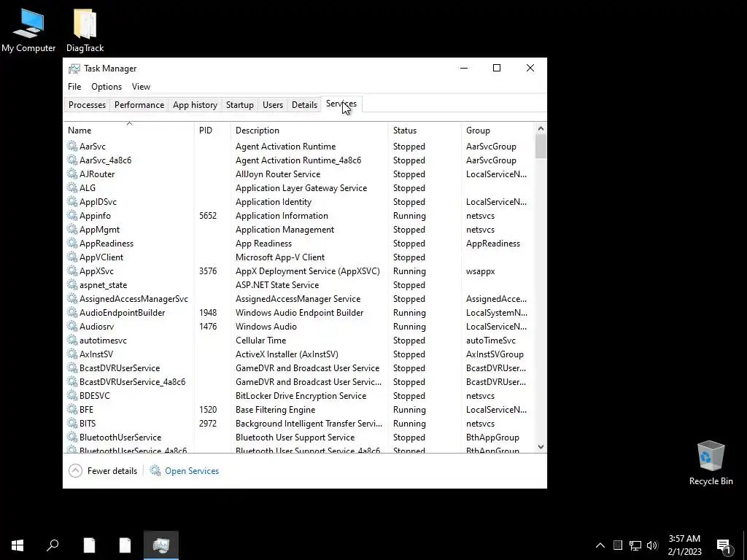Collapse with the Fewer details chevron
The height and width of the screenshot is (560, 747).
point(75,470)
